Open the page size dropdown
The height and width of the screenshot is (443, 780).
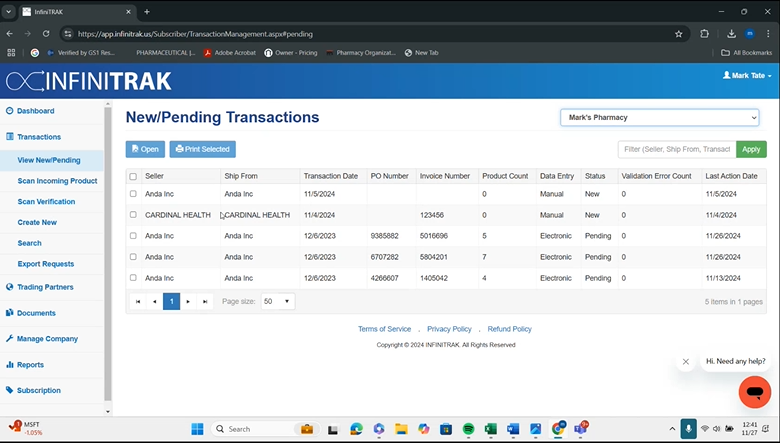(x=278, y=301)
